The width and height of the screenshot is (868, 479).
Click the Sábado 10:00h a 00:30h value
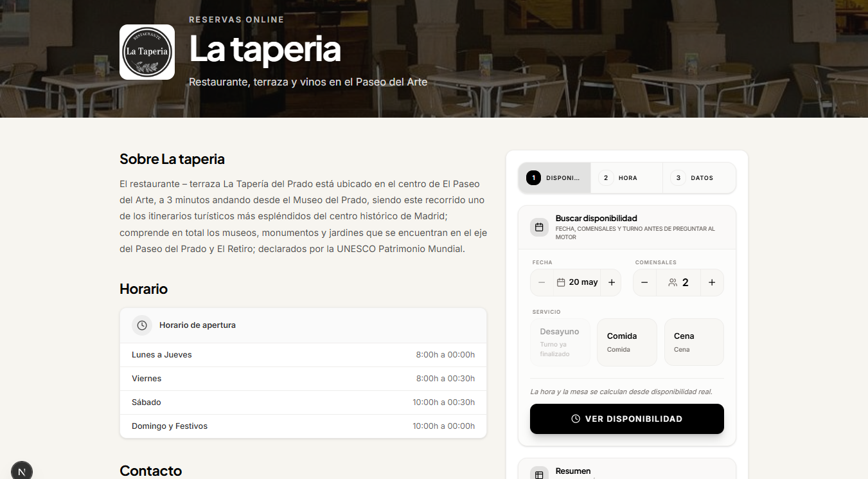click(443, 402)
